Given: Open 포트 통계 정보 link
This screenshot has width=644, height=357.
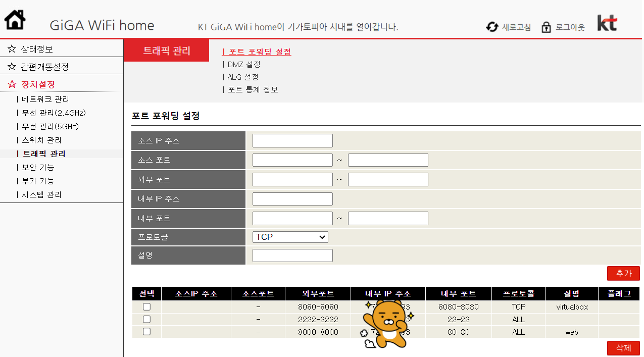Looking at the screenshot, I should 253,89.
